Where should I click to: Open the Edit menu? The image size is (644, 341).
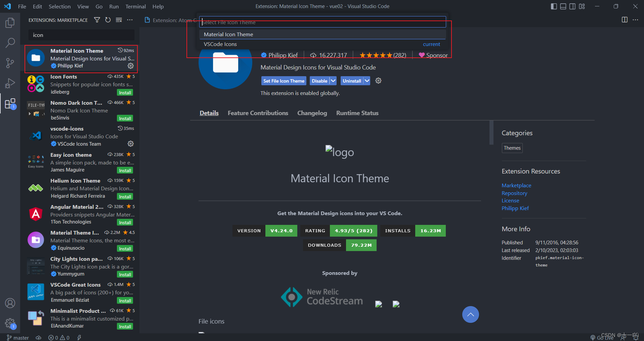click(x=37, y=6)
